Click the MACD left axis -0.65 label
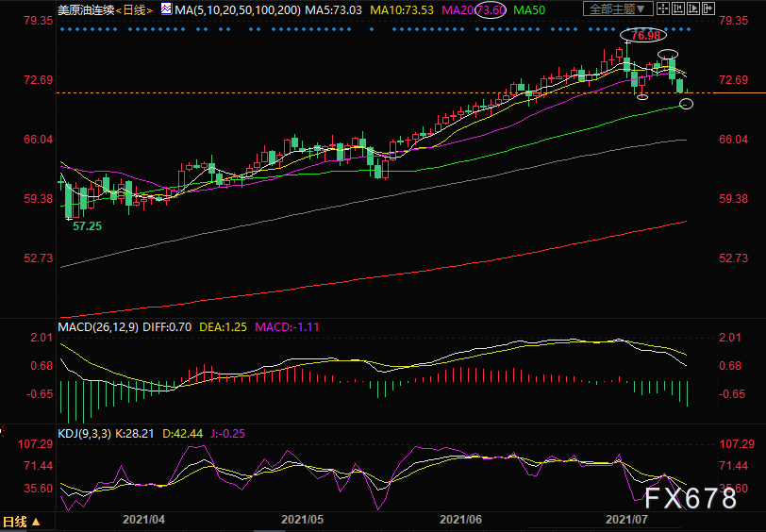The height and width of the screenshot is (532, 766). pyautogui.click(x=41, y=394)
